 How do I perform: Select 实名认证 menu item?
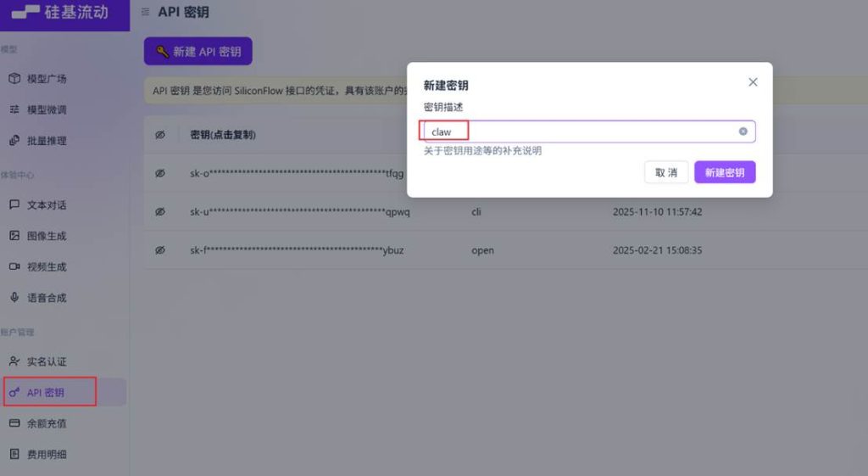click(47, 361)
